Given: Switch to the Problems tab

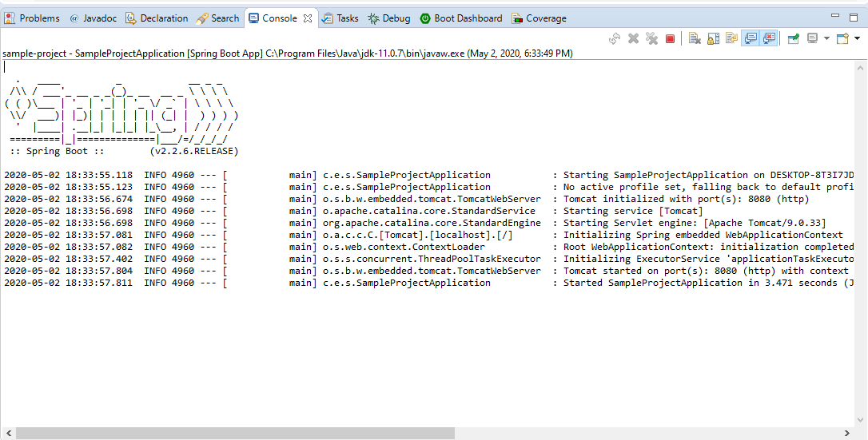Looking at the screenshot, I should 31,18.
